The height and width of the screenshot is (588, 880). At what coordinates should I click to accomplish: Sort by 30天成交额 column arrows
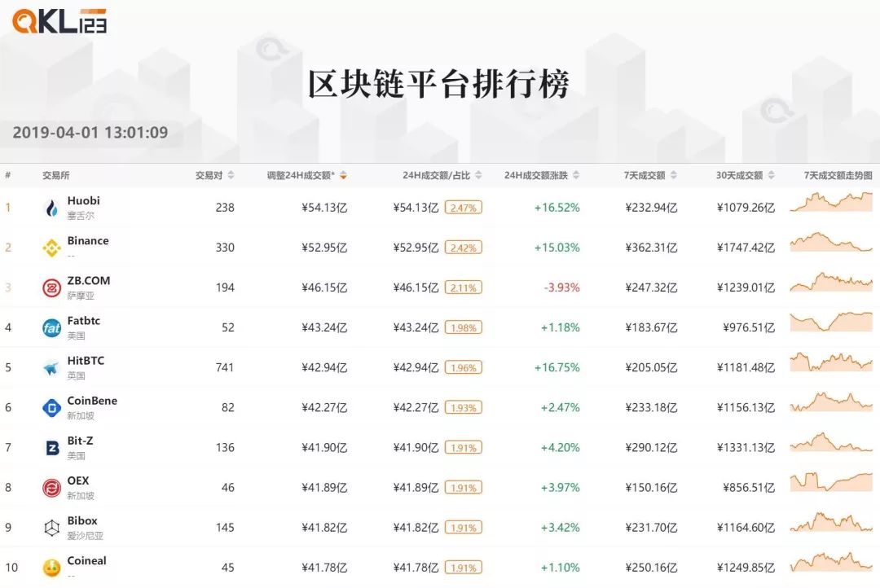click(x=771, y=175)
